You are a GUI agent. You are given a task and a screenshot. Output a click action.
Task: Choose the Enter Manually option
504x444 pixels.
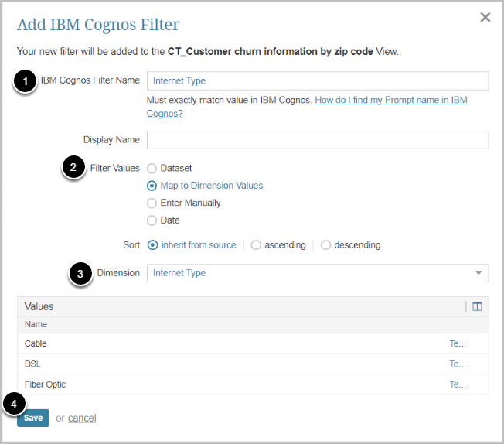pos(152,203)
